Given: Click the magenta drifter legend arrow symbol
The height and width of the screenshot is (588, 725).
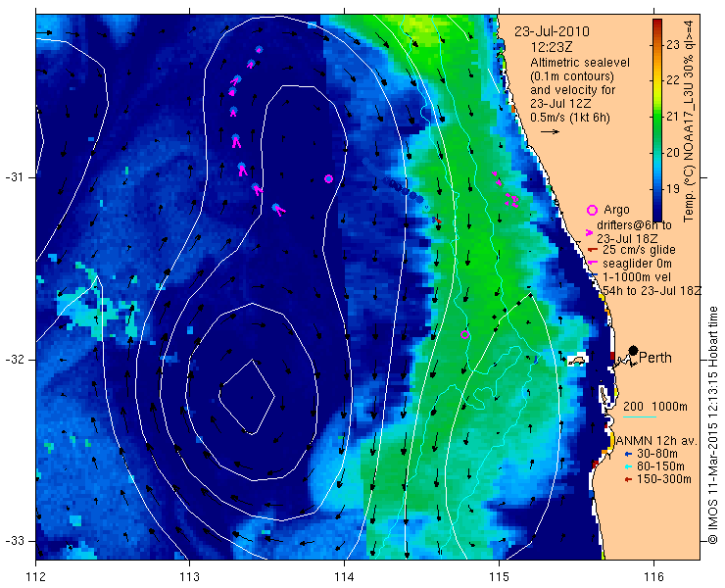Looking at the screenshot, I should (x=590, y=232).
